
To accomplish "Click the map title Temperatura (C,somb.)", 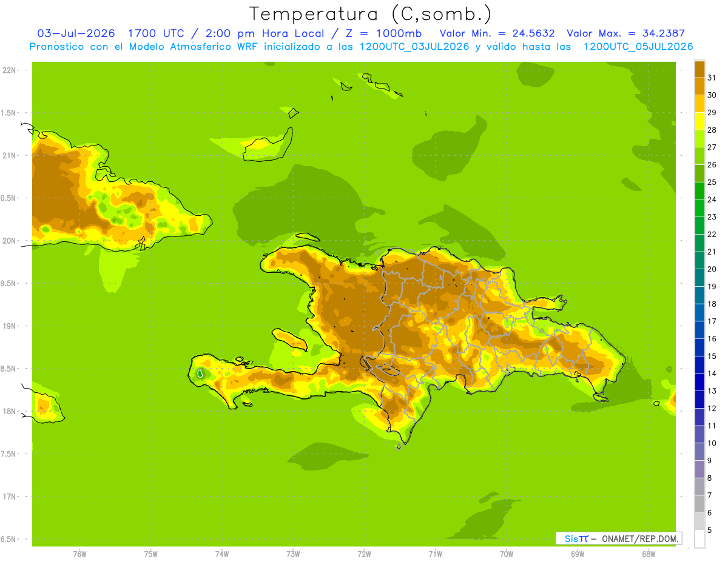I will point(370,15).
